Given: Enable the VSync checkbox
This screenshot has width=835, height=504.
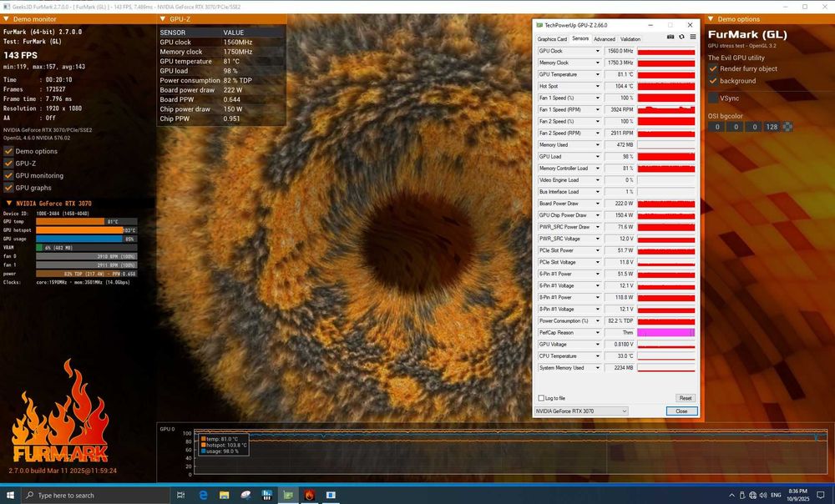Looking at the screenshot, I should point(713,98).
